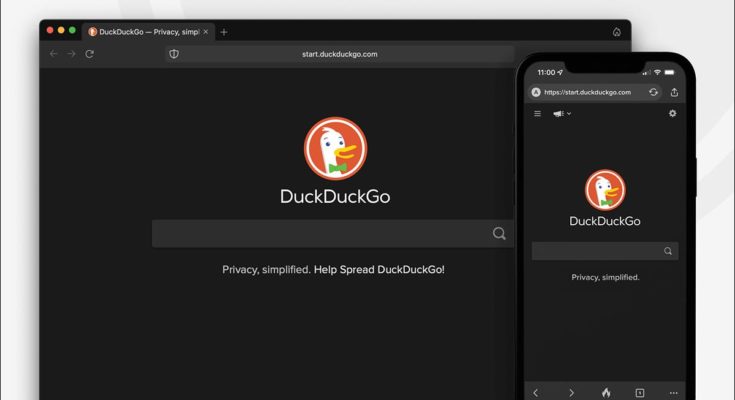Click the Help Spread DuckDuckGo! link
The height and width of the screenshot is (400, 735).
(379, 270)
